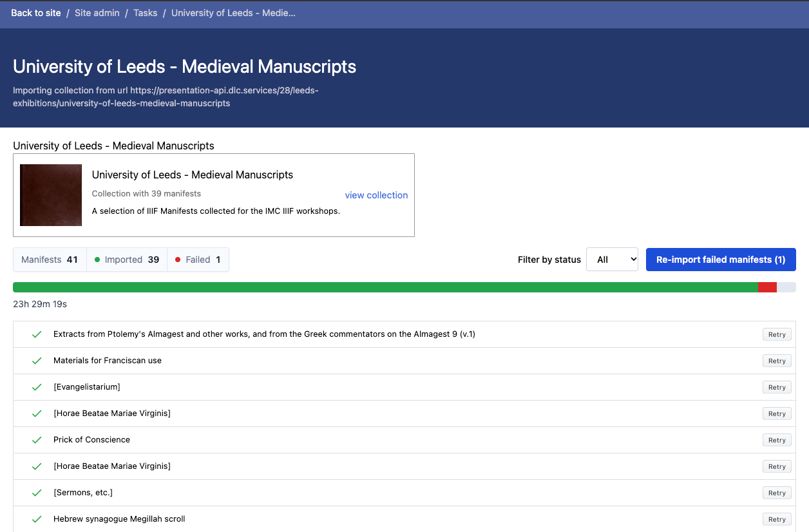809x532 pixels.
Task: Click the collection card title University of Leeds
Action: click(x=193, y=175)
